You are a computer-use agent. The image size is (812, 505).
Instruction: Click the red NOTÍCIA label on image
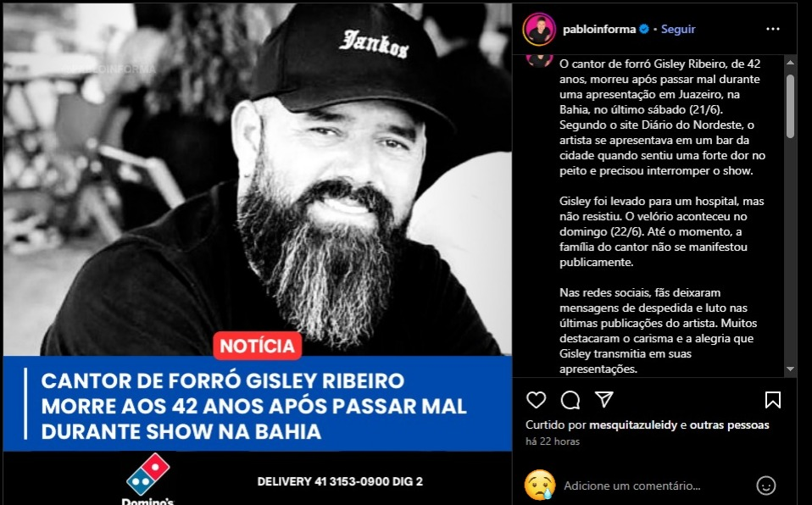258,346
